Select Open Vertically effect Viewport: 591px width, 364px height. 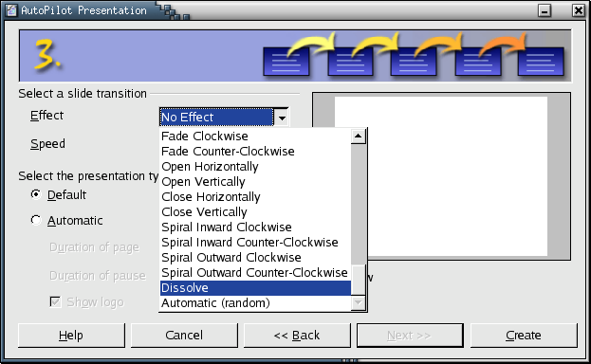(255, 182)
